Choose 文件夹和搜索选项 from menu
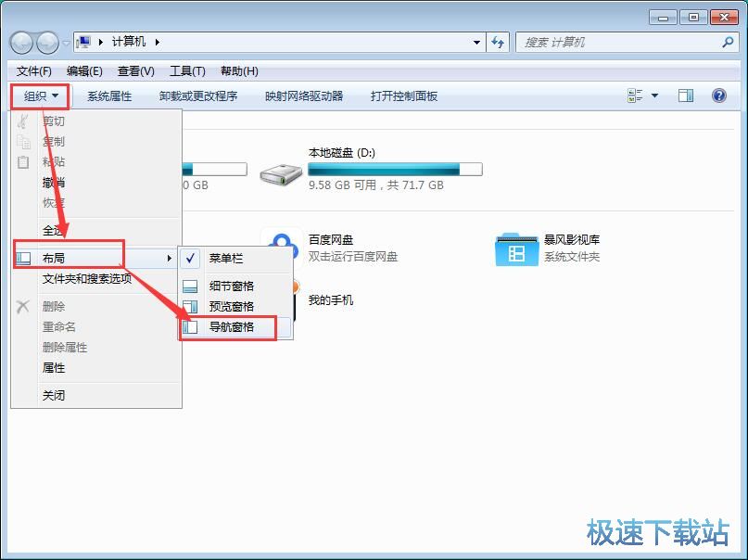The height and width of the screenshot is (560, 748). [x=87, y=278]
